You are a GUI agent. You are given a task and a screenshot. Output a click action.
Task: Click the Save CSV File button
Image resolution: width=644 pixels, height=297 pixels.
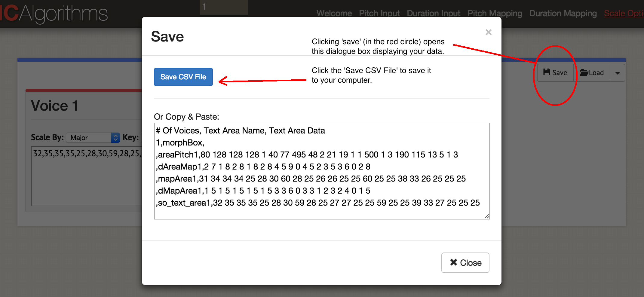(x=183, y=77)
